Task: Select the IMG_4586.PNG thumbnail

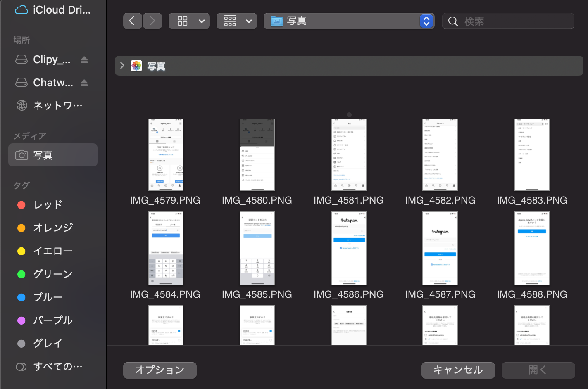Action: click(349, 248)
